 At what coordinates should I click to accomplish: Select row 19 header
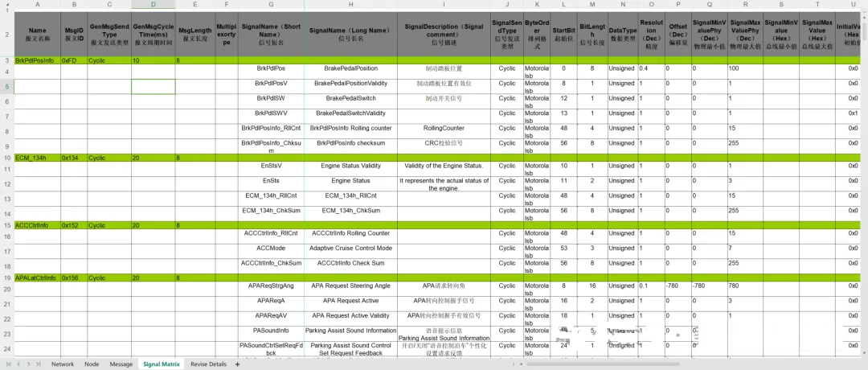(x=6, y=277)
